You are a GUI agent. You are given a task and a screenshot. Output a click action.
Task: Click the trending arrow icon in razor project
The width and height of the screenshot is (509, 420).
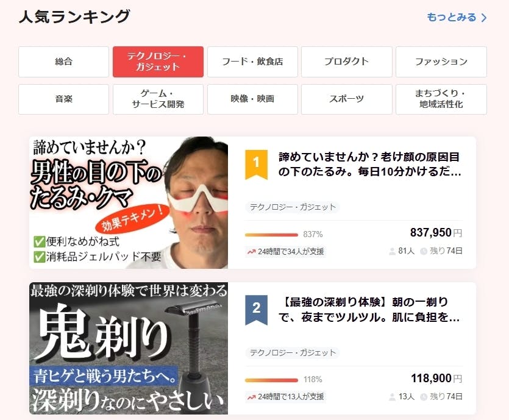(x=252, y=397)
